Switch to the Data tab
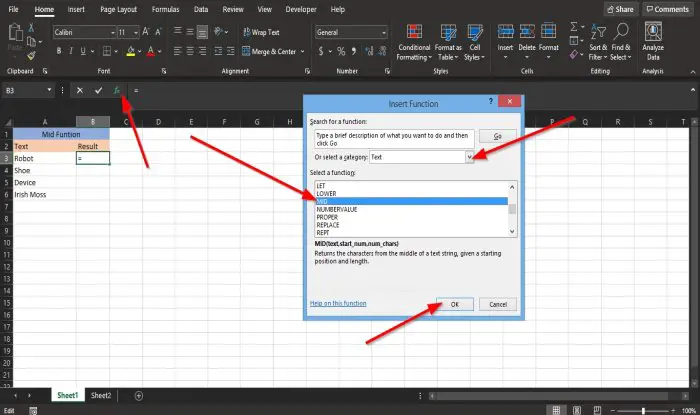Screen dimensions: 700x415 pyautogui.click(x=201, y=9)
